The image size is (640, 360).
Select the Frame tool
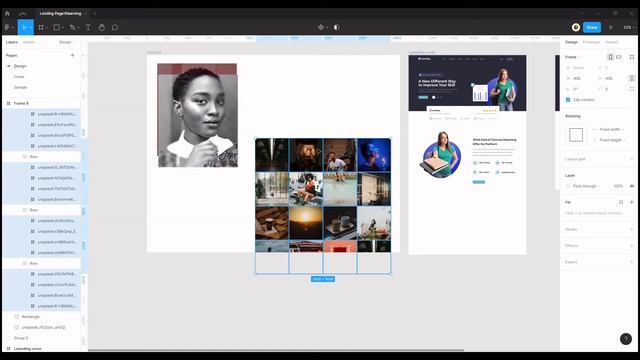41,27
